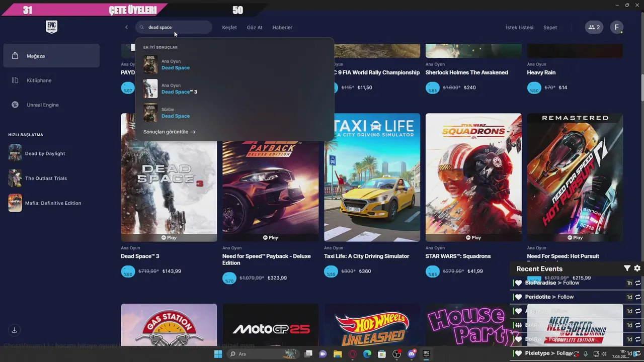
Task: Focus the search field containing dead space
Action: [x=174, y=27]
